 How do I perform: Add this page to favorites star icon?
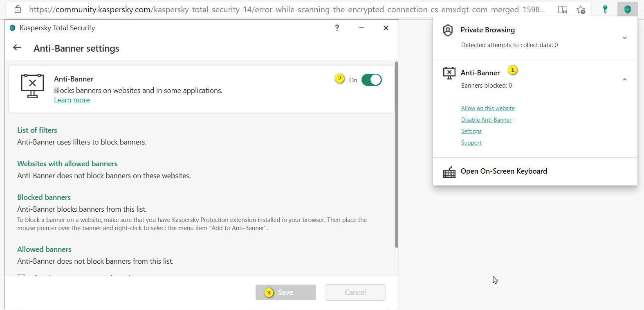pos(581,9)
